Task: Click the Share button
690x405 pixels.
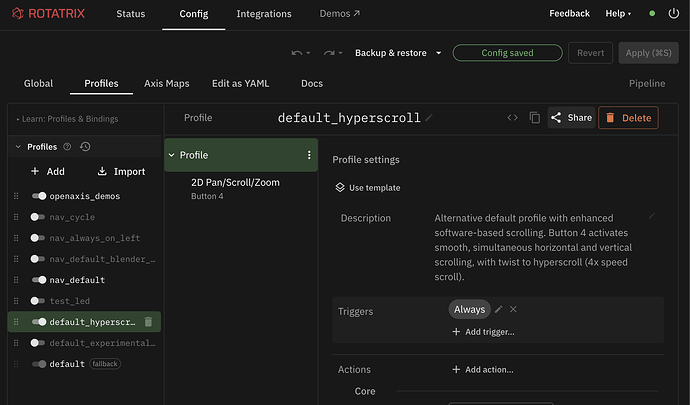Action: [x=571, y=118]
